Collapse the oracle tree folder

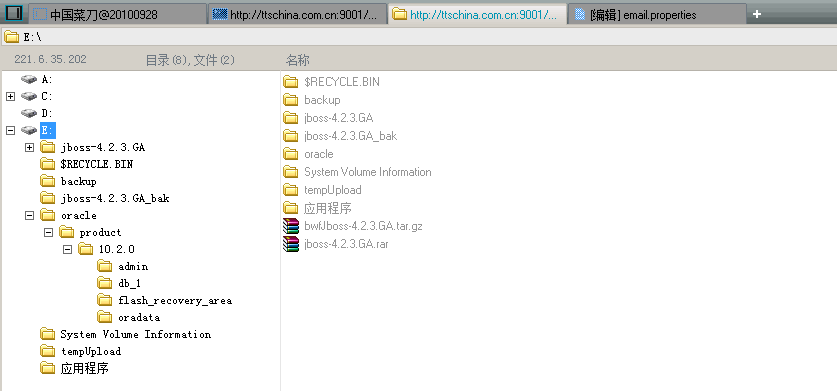click(29, 215)
